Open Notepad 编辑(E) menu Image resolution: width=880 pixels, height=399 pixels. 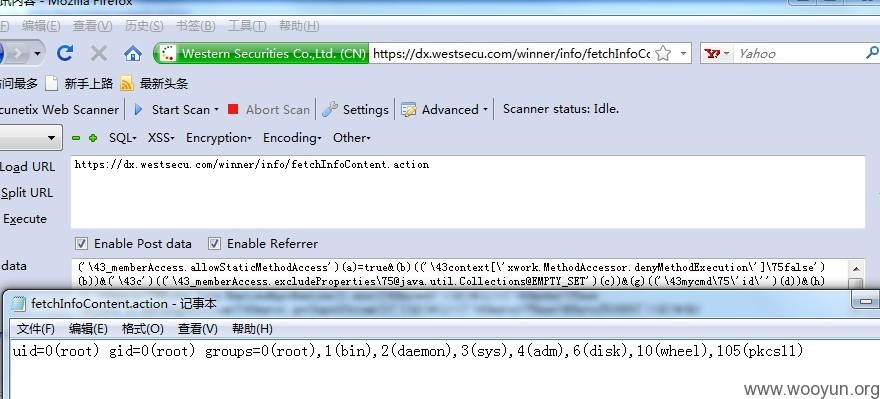88,329
